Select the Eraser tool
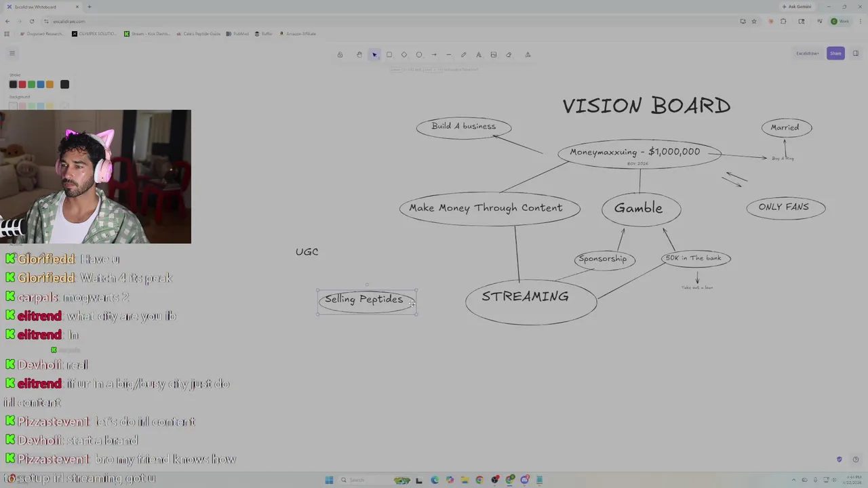Screen dimensions: 868x488 point(509,55)
